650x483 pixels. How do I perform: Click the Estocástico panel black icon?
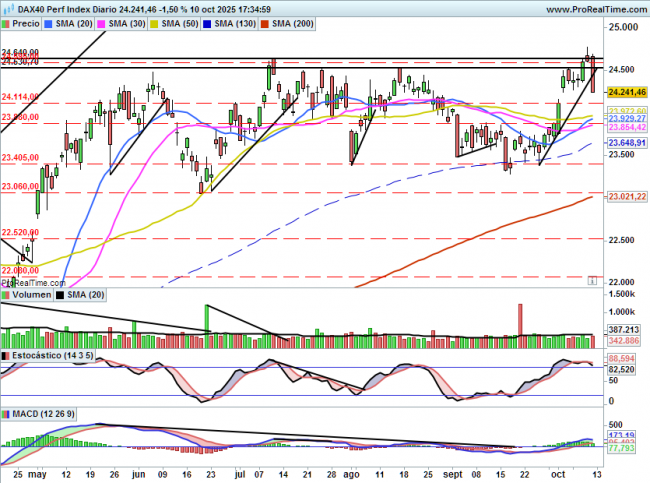(6, 354)
